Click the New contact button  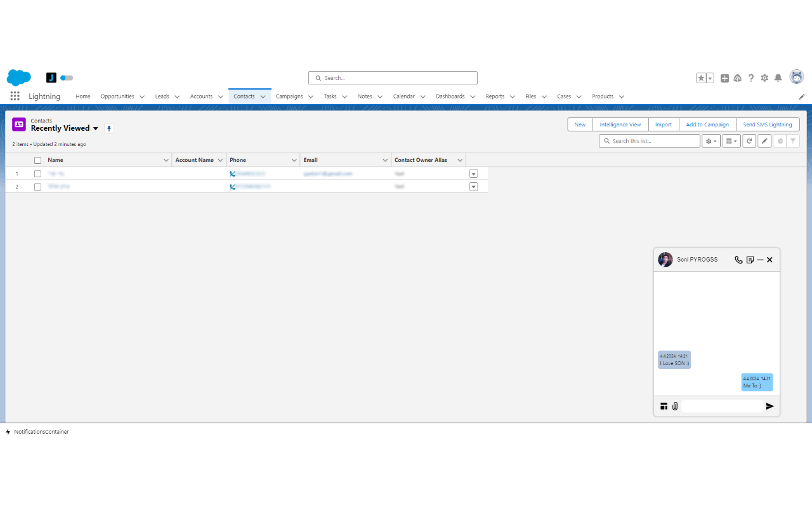[580, 124]
